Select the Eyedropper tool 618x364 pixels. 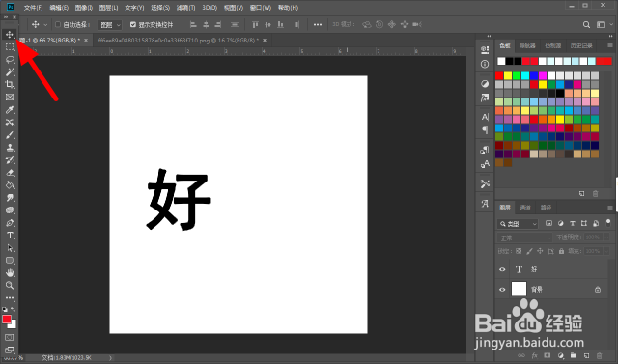coord(10,109)
